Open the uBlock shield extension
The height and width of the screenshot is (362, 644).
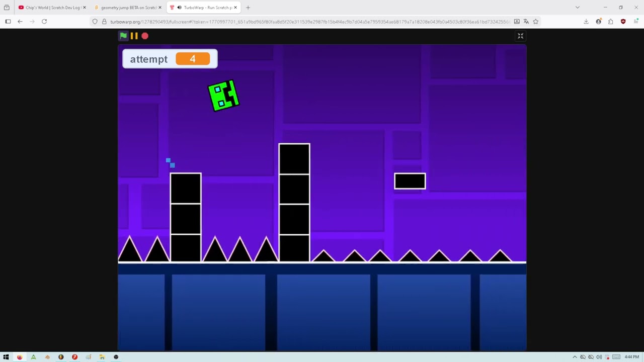(x=623, y=22)
